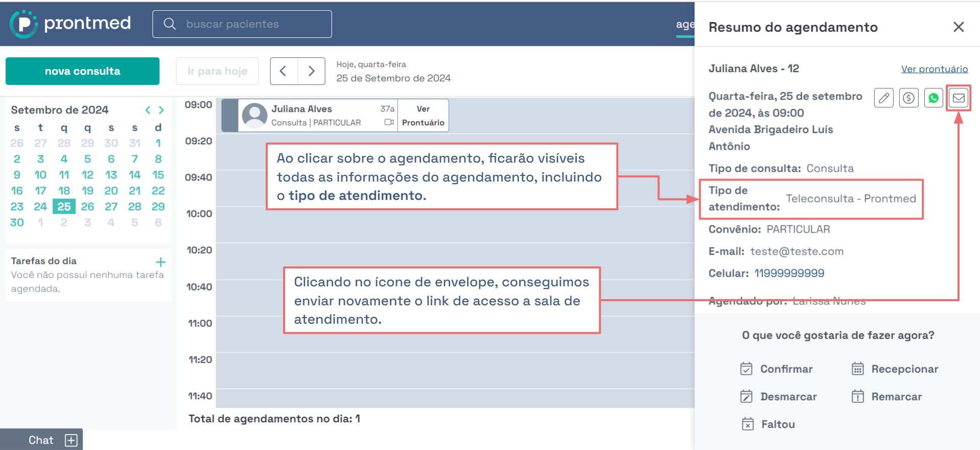Click the Ver Prontuário button on the appointment card
This screenshot has height=450, width=980.
(423, 116)
